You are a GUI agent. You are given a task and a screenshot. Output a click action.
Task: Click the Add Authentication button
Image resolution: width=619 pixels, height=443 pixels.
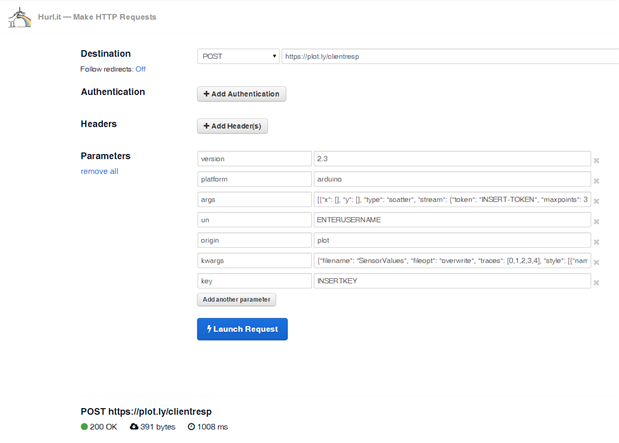tap(242, 94)
